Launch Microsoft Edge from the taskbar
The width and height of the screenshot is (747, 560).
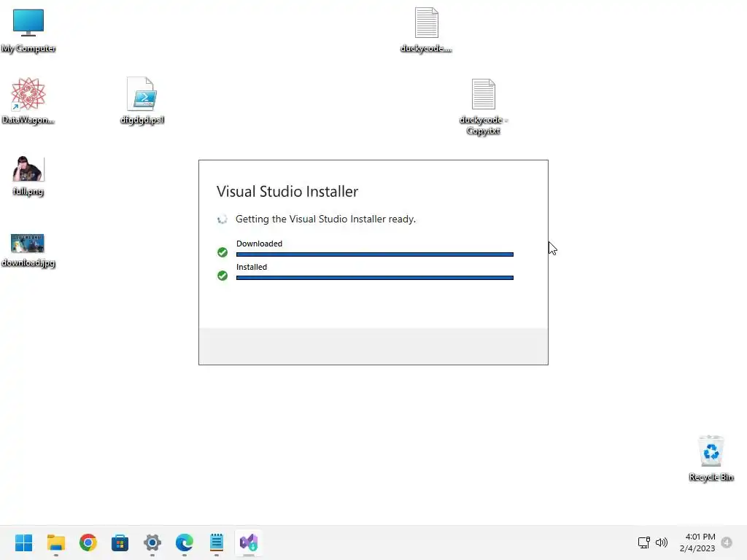coord(185,542)
